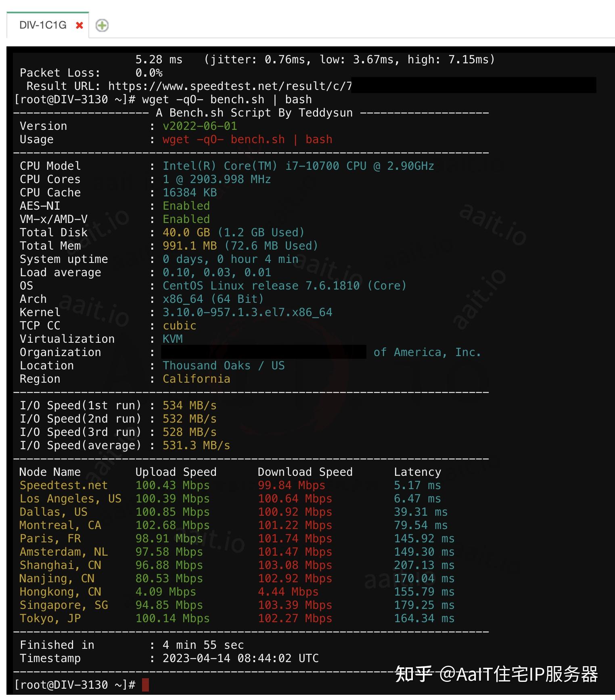The height and width of the screenshot is (700, 615).
Task: Click the CentOS Linux release OS value
Action: [x=284, y=286]
